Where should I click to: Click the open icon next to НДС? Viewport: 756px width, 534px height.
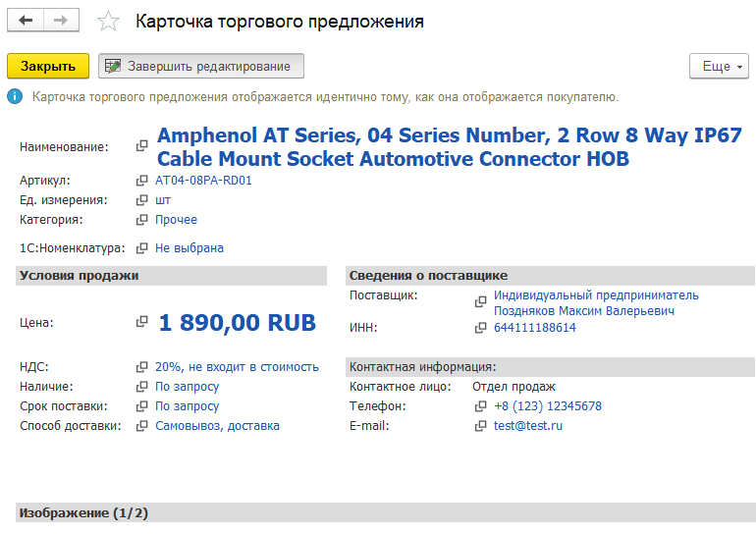[142, 367]
